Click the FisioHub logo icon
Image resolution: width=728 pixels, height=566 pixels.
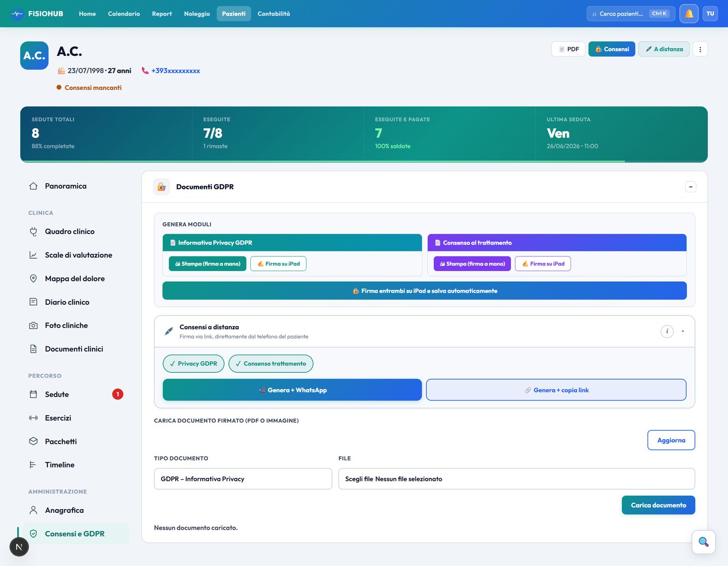[17, 14]
